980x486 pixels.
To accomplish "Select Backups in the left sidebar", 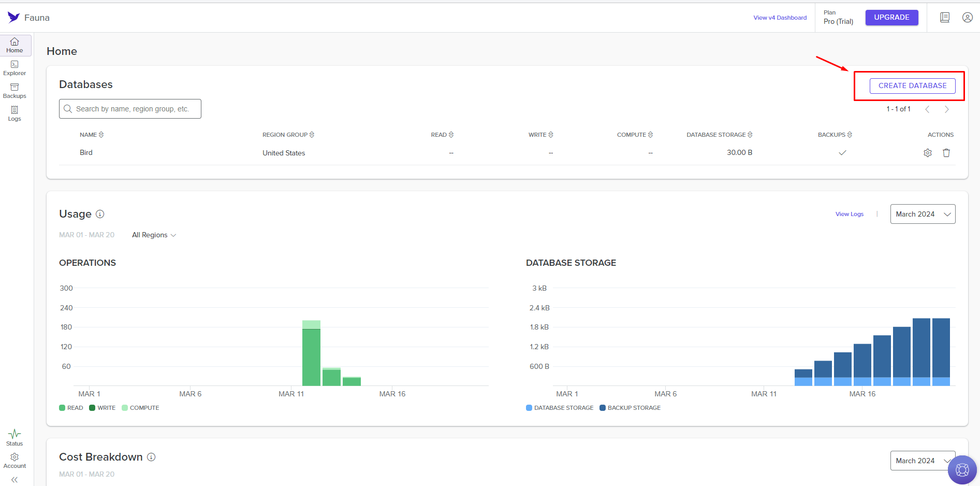I will (14, 90).
